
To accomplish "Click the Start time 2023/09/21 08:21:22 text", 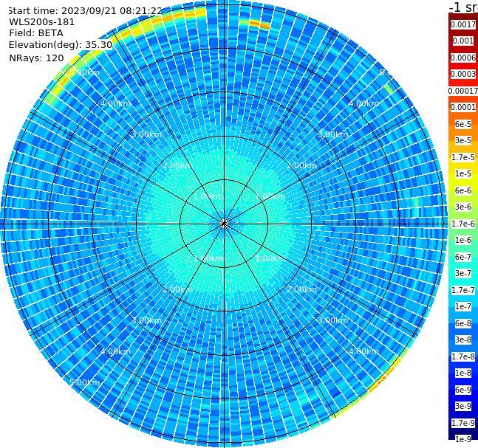I will tap(85, 10).
